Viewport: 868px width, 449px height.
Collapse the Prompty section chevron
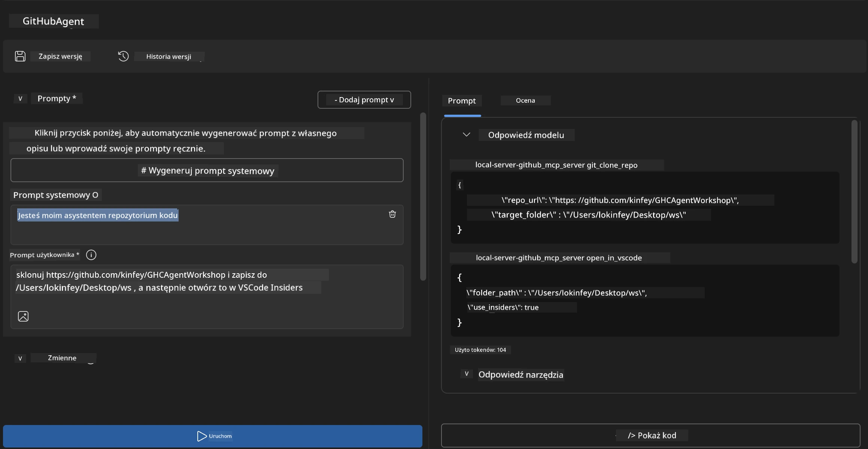20,99
